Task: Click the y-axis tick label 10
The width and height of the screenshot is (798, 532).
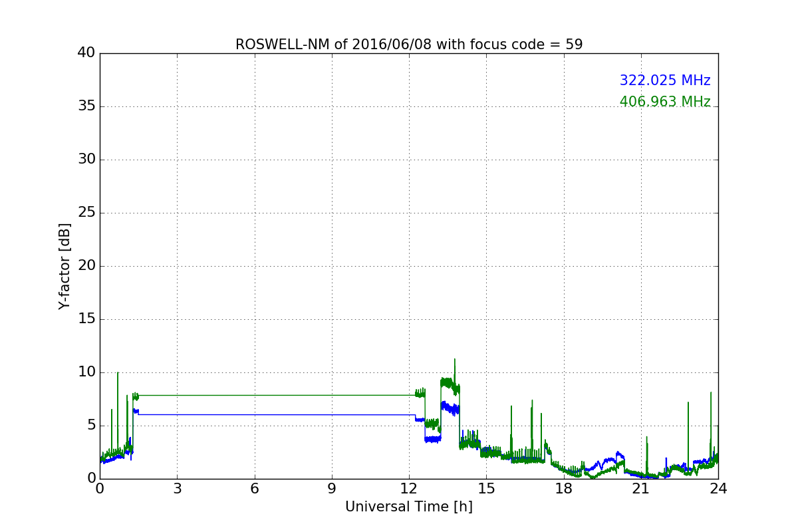Action: tap(86, 372)
